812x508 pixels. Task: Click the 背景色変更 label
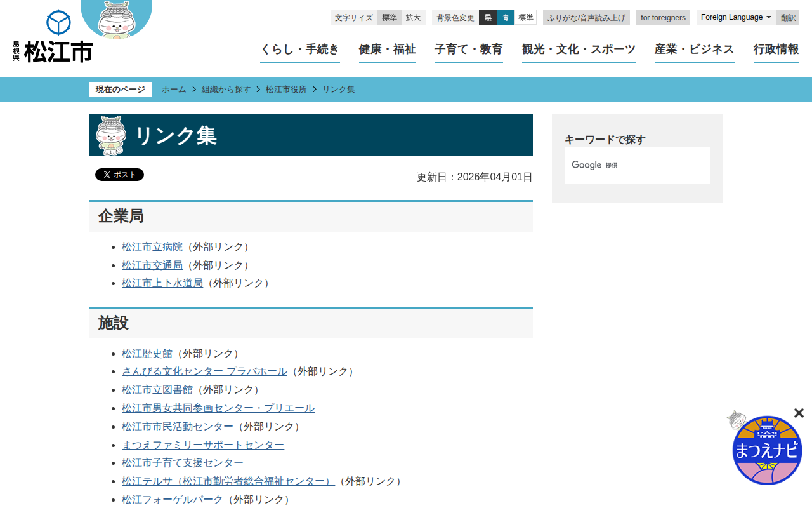(455, 18)
